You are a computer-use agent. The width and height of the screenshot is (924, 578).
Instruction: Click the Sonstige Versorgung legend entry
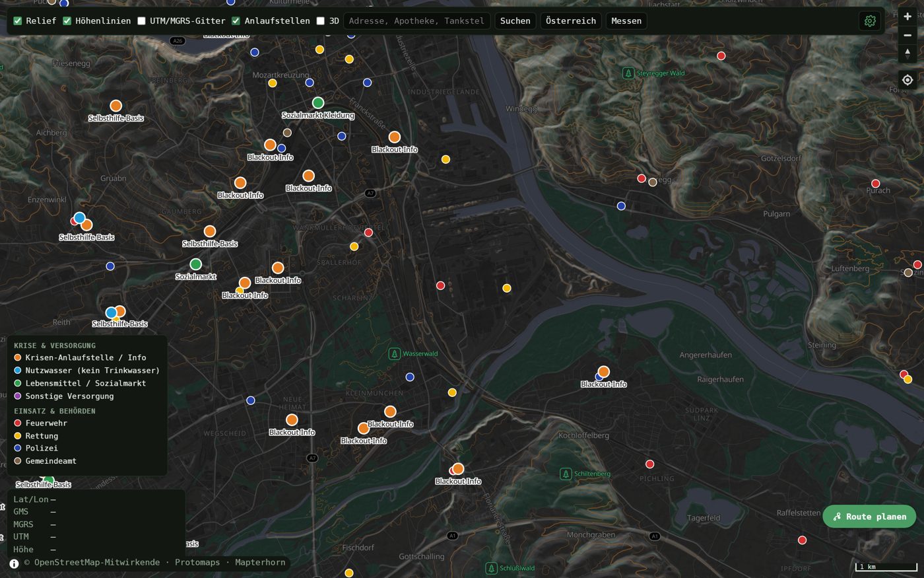[x=64, y=396]
